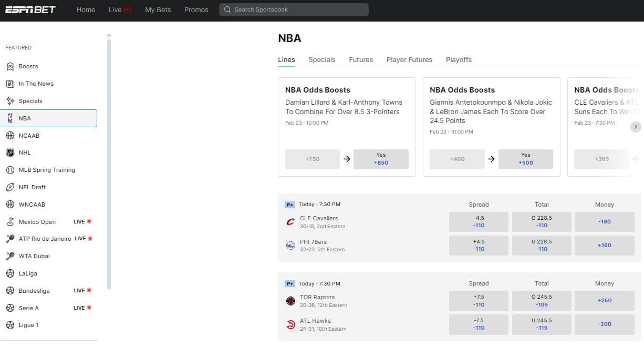Screen dimensions: 644x347
Task: Open the Home nav item
Action: point(86,9)
